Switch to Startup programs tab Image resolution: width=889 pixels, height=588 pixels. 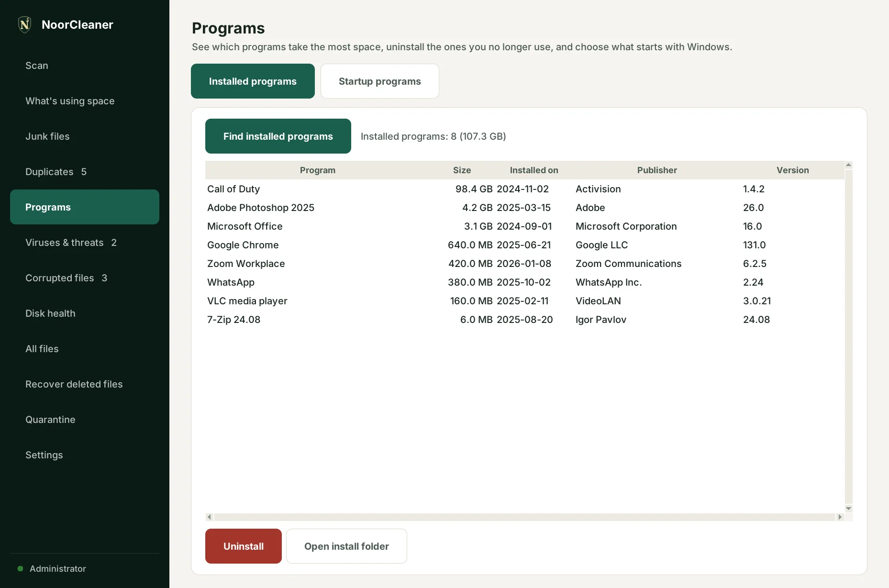380,81
